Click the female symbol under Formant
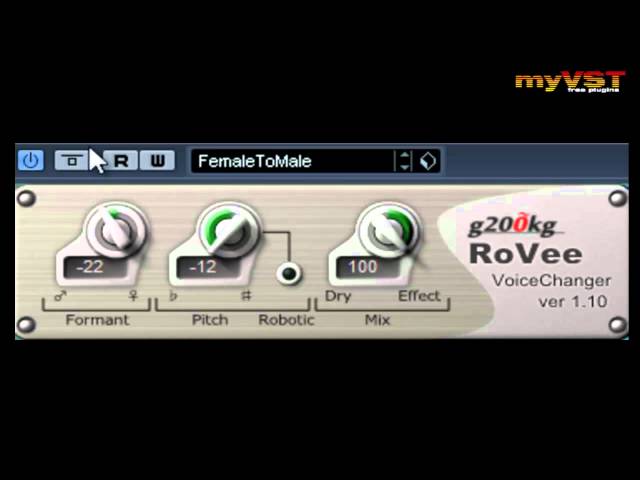 pos(133,296)
